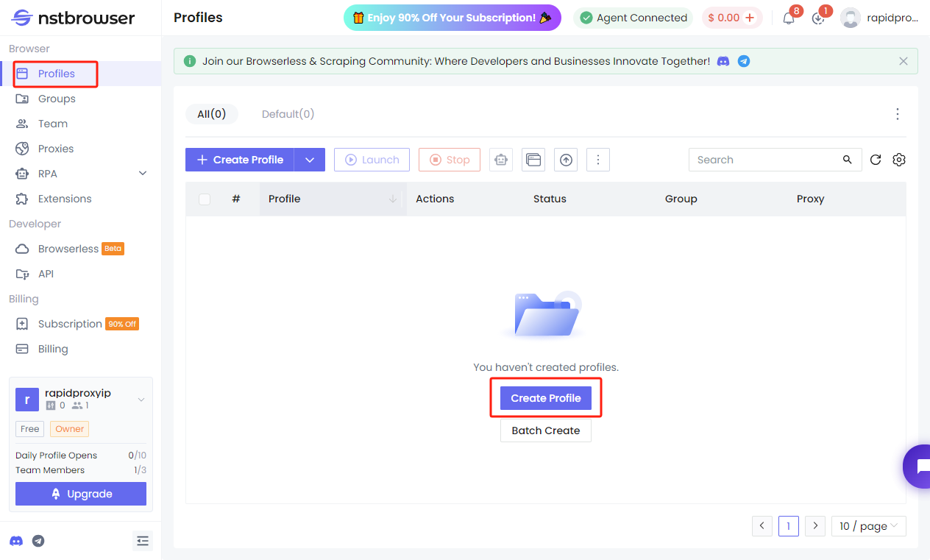Open Discord icon in sidebar footer
The width and height of the screenshot is (930, 560).
coord(16,541)
